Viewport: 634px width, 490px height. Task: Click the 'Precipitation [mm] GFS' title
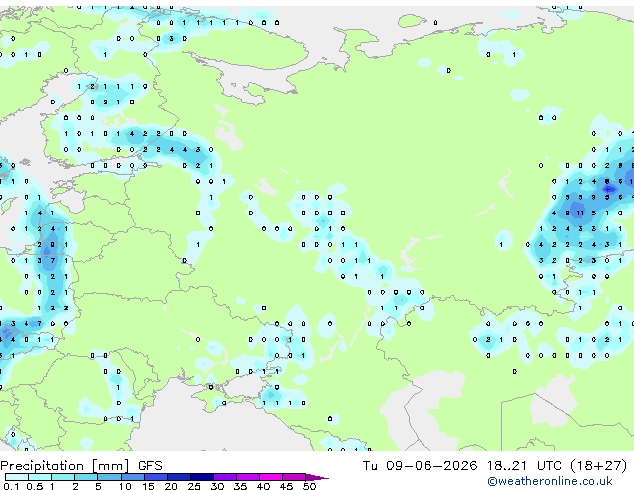pyautogui.click(x=81, y=466)
